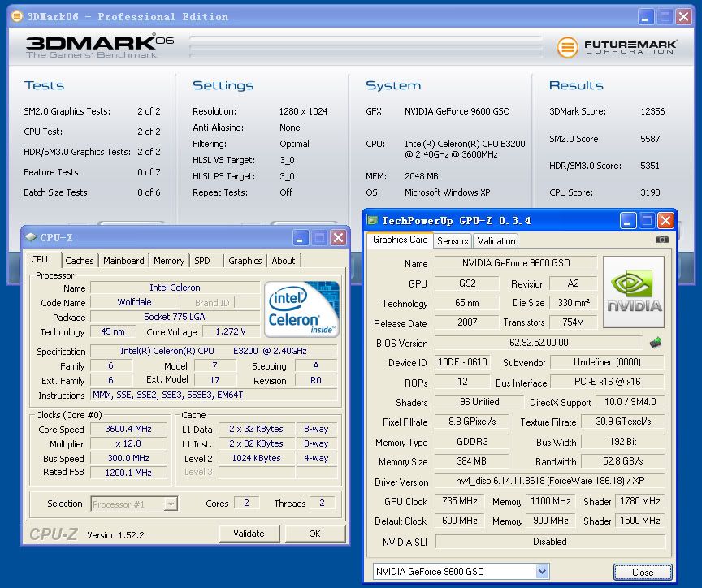Click the OK button in CPU-Z

(314, 534)
